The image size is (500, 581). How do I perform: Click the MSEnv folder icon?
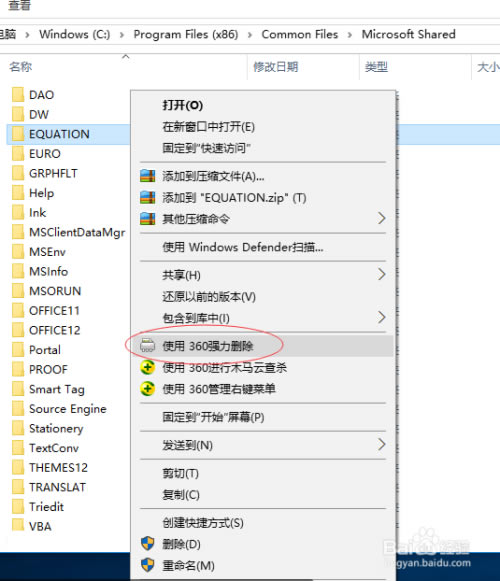[18, 252]
